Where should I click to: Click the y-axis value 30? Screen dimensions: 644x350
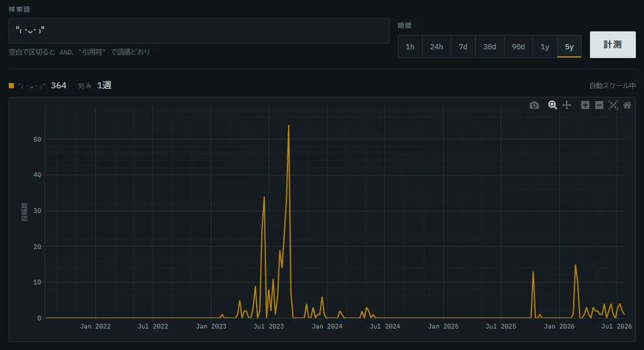pyautogui.click(x=37, y=211)
